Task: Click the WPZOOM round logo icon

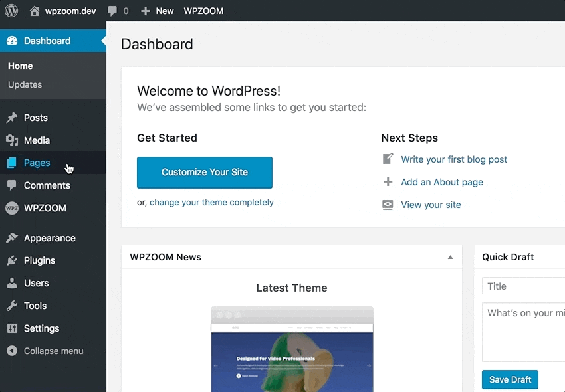Action: coord(11,208)
